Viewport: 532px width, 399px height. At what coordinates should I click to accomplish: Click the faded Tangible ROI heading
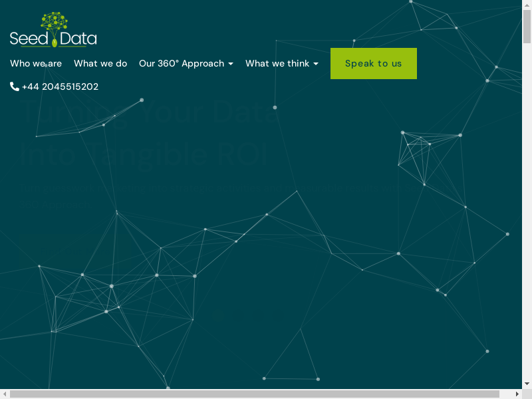[144, 154]
